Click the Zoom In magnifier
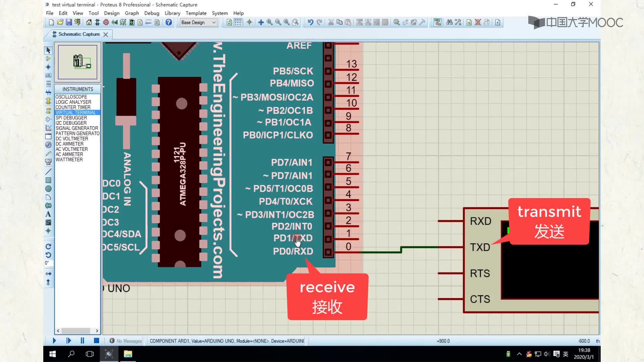644x362 pixels. tap(270, 22)
